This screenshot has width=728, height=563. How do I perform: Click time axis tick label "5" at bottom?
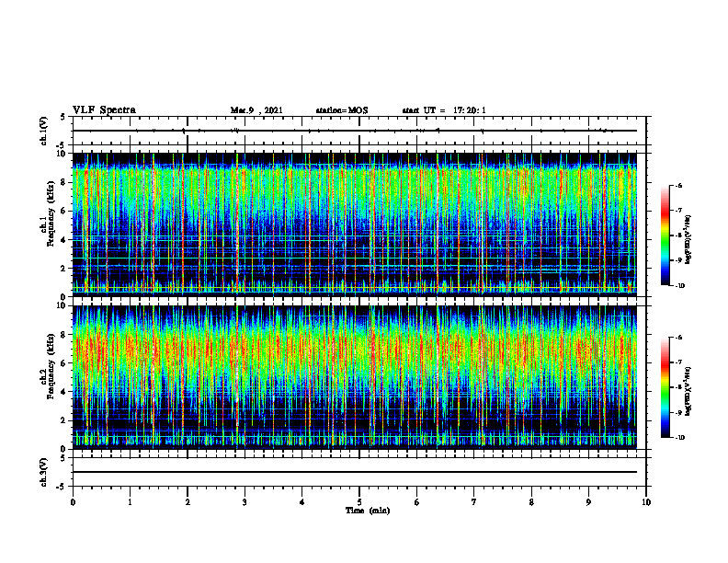tap(359, 502)
